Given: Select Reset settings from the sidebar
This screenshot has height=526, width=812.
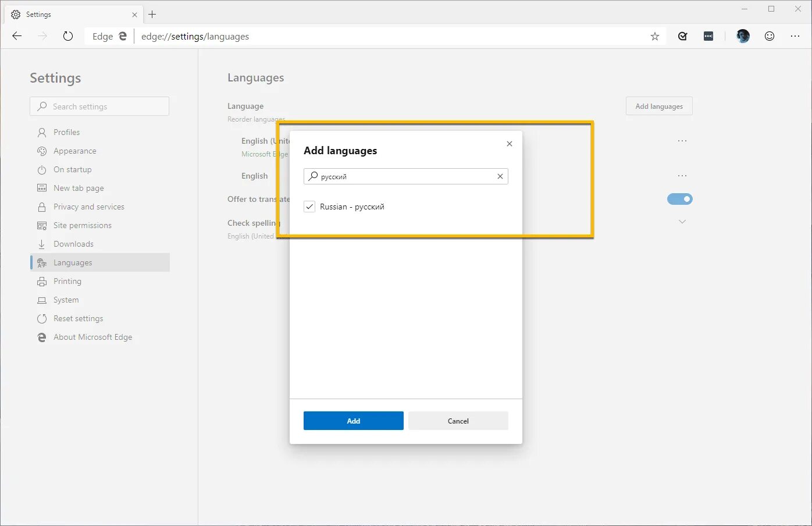Looking at the screenshot, I should [x=77, y=318].
